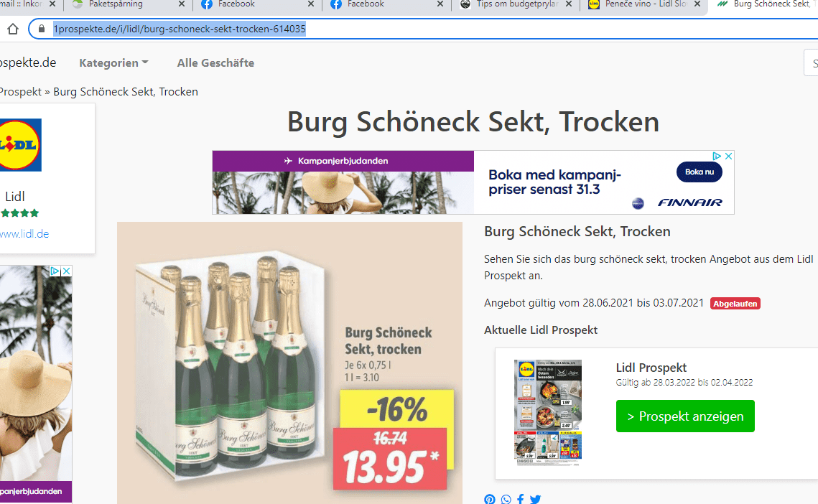Expand the Kategorien dropdown
818x504 pixels.
113,63
